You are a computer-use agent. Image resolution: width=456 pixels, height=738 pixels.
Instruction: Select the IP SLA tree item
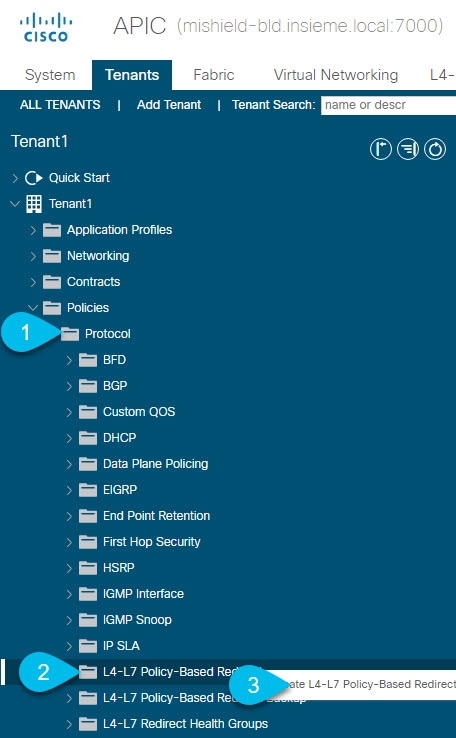(x=121, y=646)
